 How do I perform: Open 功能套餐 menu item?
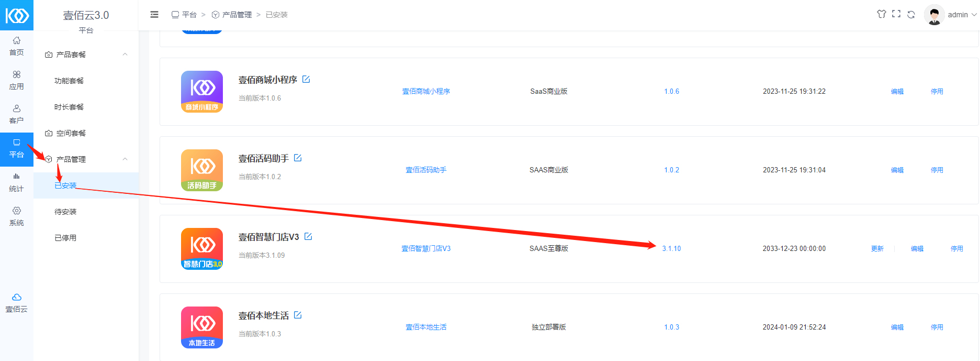[69, 81]
